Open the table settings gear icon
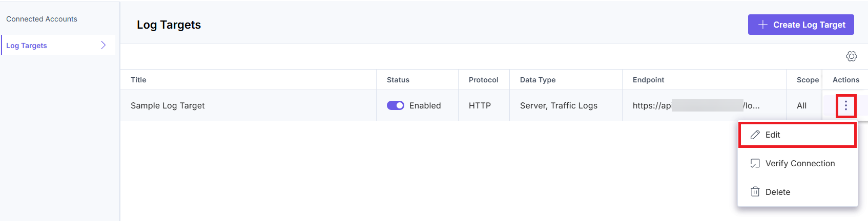 851,56
